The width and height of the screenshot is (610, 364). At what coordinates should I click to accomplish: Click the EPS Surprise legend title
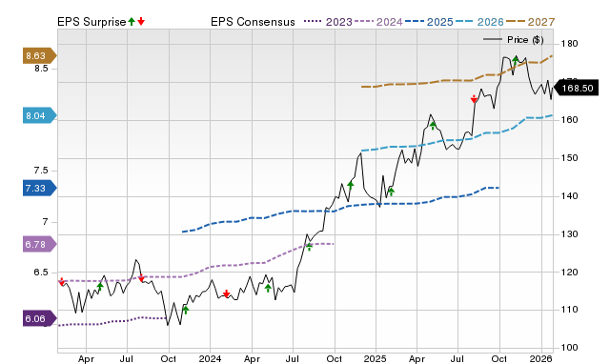(91, 22)
